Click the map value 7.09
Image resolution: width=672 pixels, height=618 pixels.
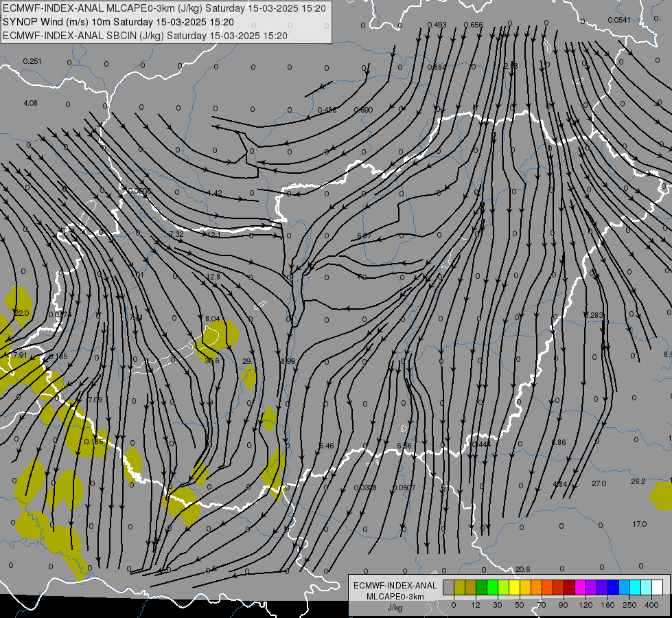click(x=95, y=400)
